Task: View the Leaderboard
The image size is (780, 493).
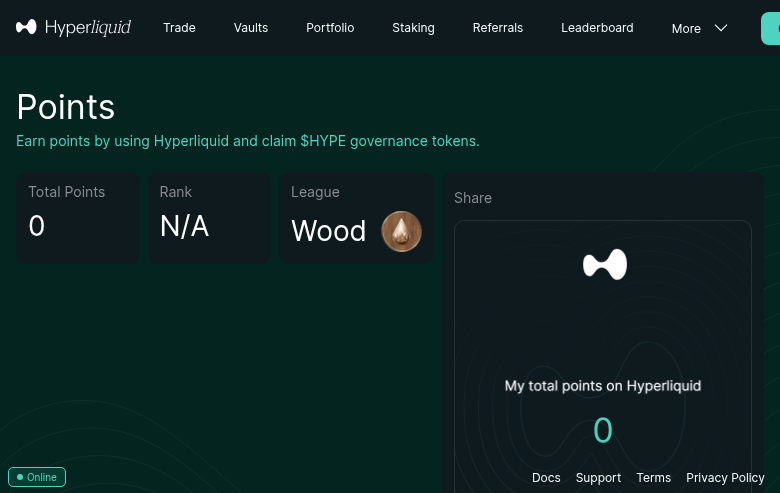Action: [597, 28]
